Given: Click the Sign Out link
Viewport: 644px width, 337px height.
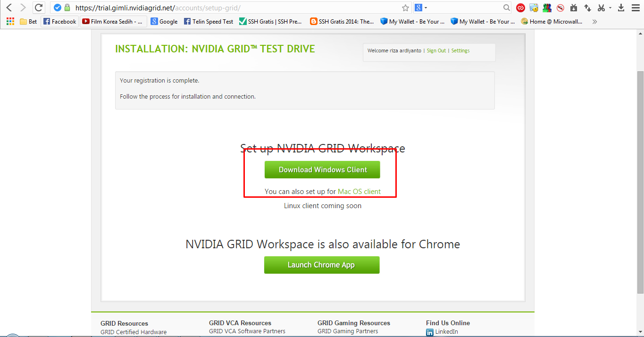Looking at the screenshot, I should click(x=436, y=51).
